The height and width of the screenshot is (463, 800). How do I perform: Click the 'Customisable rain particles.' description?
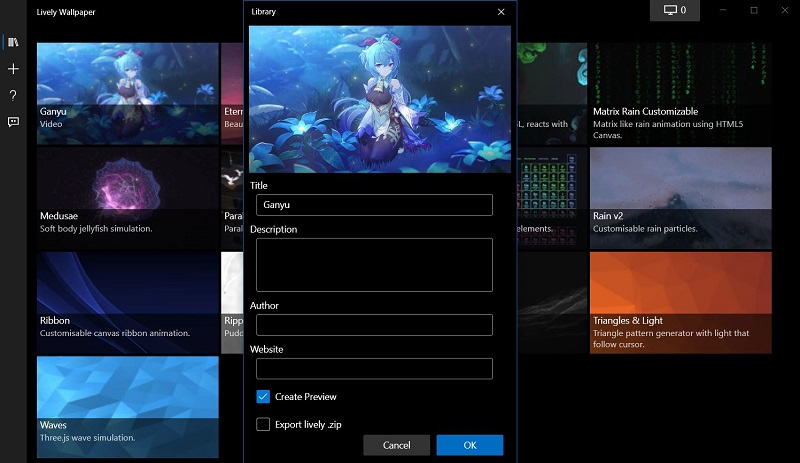645,229
